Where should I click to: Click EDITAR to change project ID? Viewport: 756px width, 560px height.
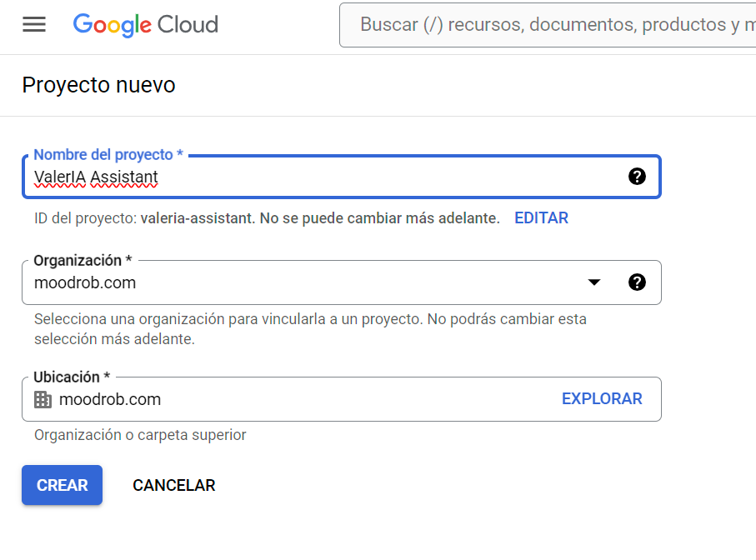click(x=542, y=218)
